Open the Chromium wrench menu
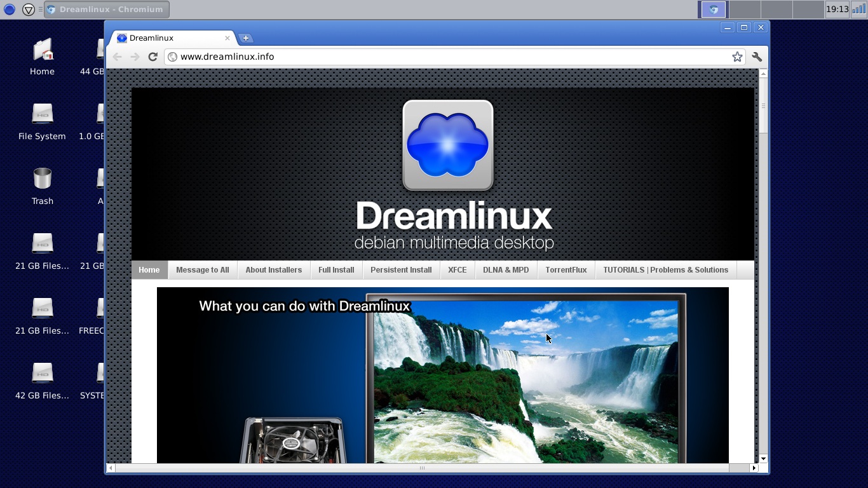This screenshot has width=868, height=488. pos(757,57)
